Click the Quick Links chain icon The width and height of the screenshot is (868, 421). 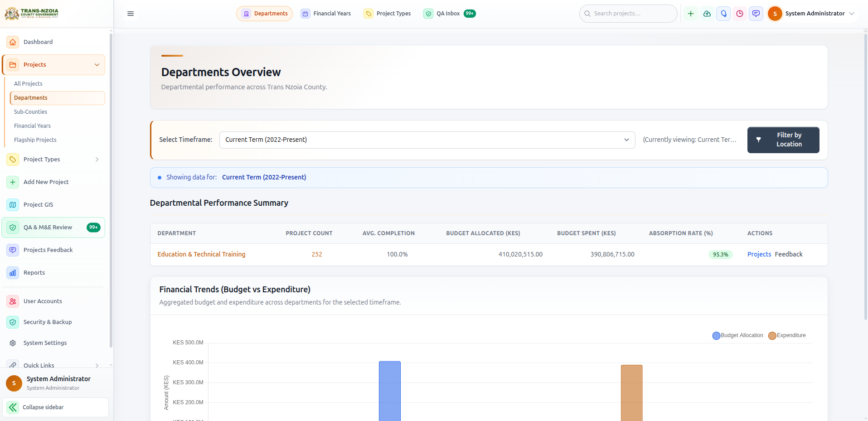(x=13, y=365)
